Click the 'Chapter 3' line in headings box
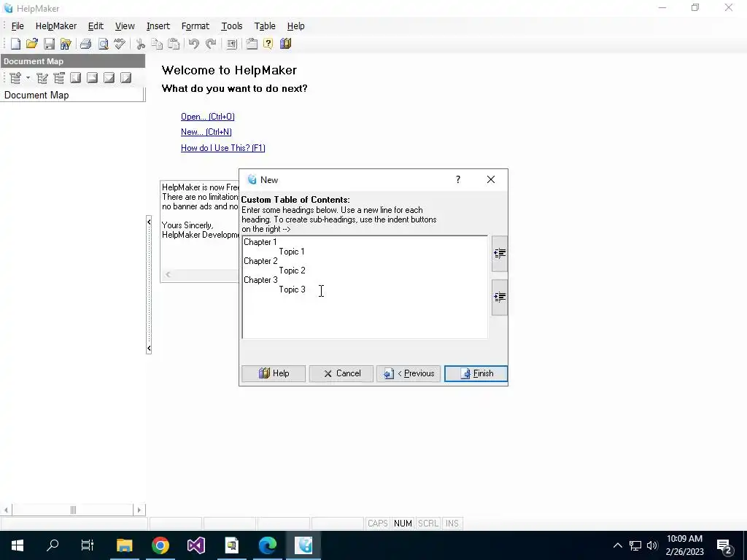Viewport: 747px width, 560px height. pyautogui.click(x=260, y=280)
